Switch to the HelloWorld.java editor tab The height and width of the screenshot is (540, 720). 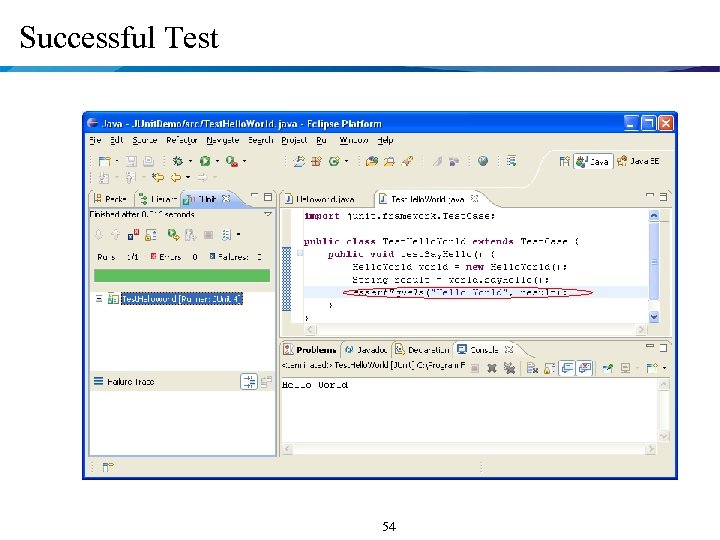click(320, 199)
